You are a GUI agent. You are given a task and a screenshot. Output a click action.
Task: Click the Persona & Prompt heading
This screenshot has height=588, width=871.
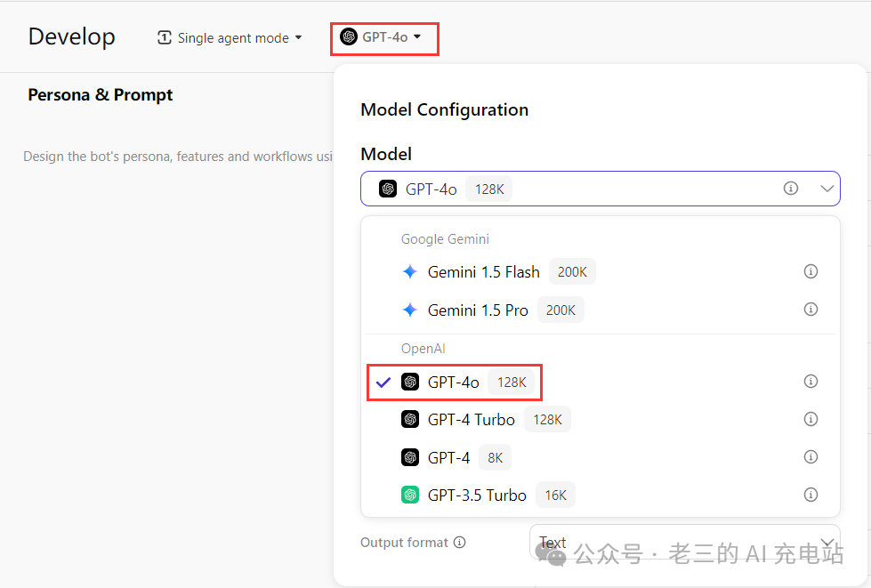[101, 95]
